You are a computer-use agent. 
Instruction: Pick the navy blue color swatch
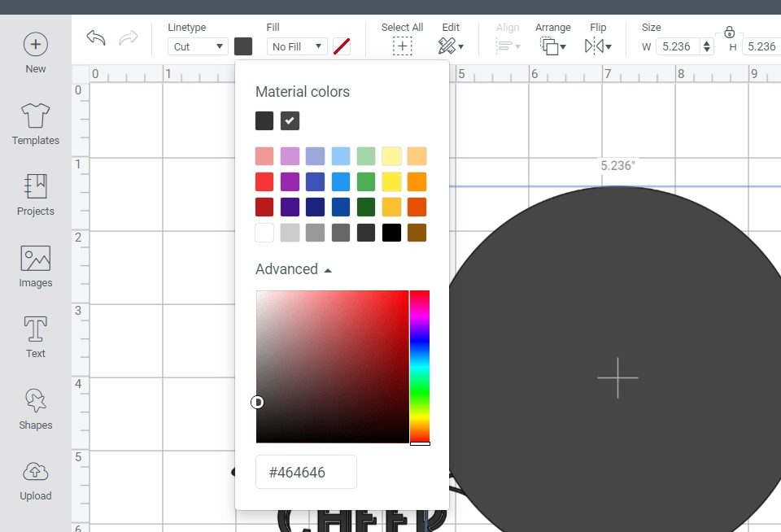coord(316,207)
